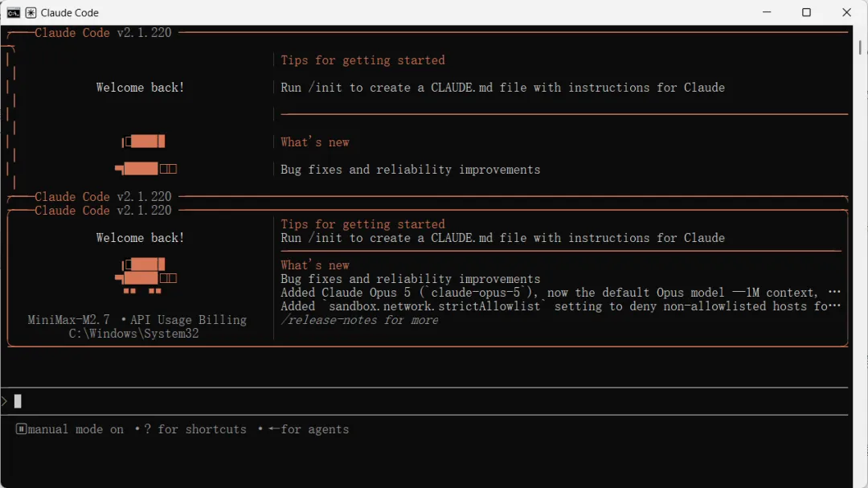Click the "/release-notes for more" text

click(x=359, y=320)
